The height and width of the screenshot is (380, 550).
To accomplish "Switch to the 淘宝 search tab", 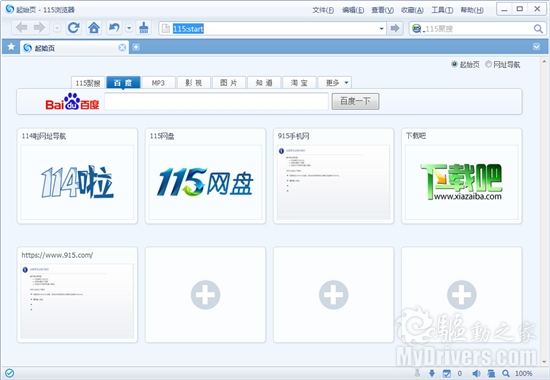I will point(299,83).
